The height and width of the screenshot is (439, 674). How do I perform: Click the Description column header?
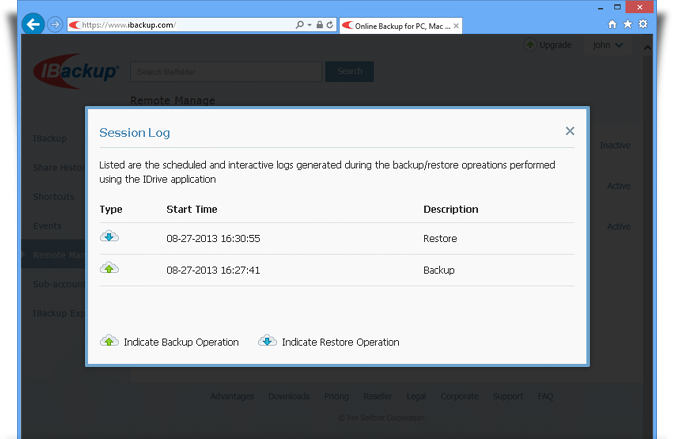(x=450, y=209)
